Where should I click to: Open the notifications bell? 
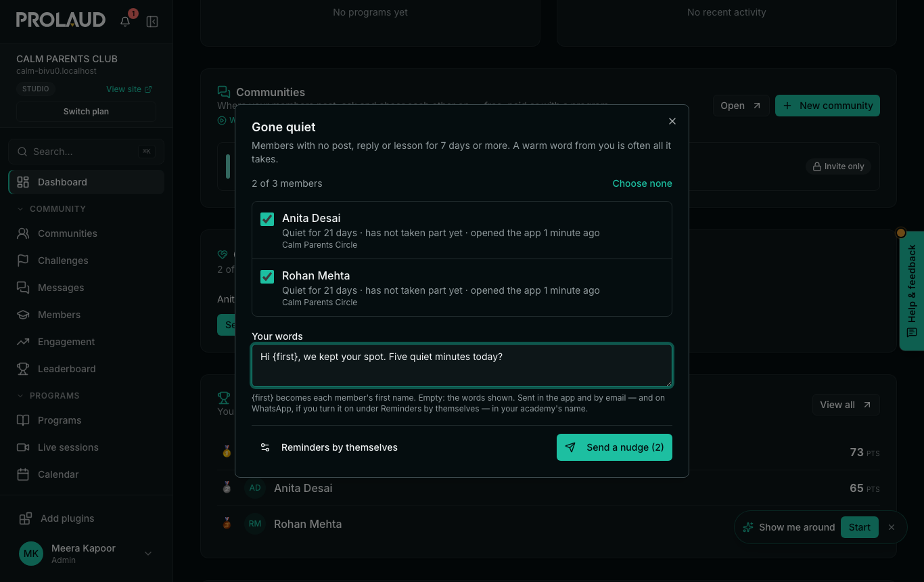pyautogui.click(x=125, y=22)
